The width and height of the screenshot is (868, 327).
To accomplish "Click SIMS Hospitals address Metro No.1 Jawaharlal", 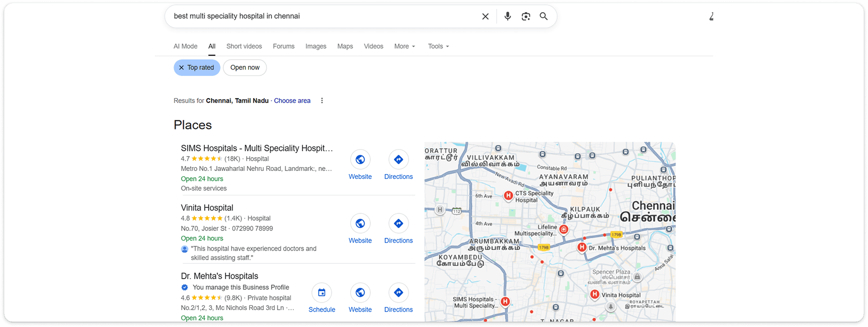I will 256,169.
